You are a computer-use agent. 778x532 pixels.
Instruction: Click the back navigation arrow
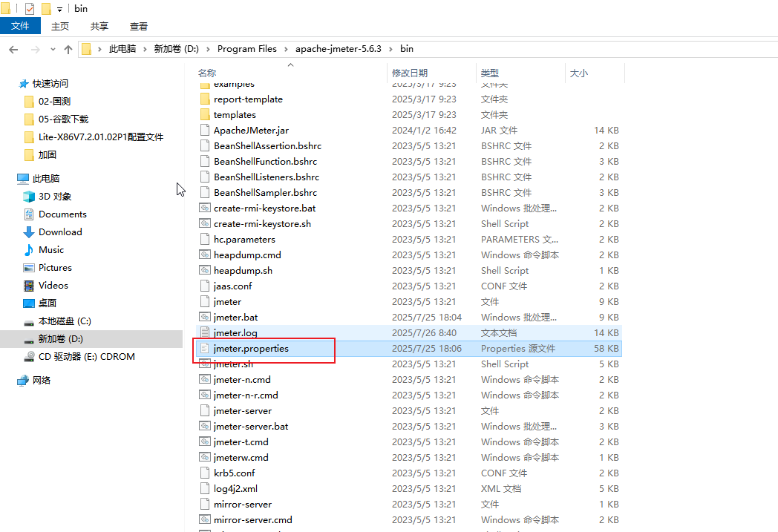pyautogui.click(x=13, y=48)
